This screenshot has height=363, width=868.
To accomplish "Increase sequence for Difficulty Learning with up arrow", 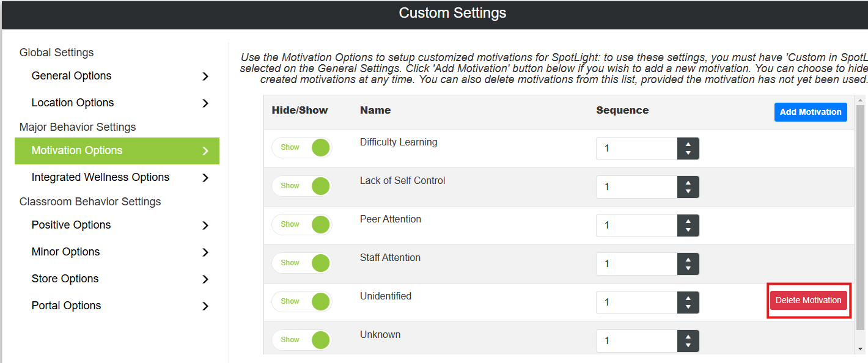I will click(x=688, y=144).
